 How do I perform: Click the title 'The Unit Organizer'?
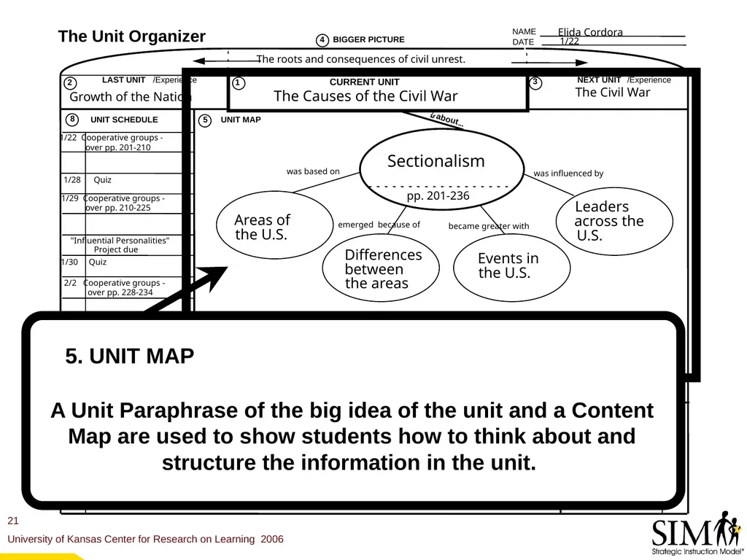pos(132,36)
